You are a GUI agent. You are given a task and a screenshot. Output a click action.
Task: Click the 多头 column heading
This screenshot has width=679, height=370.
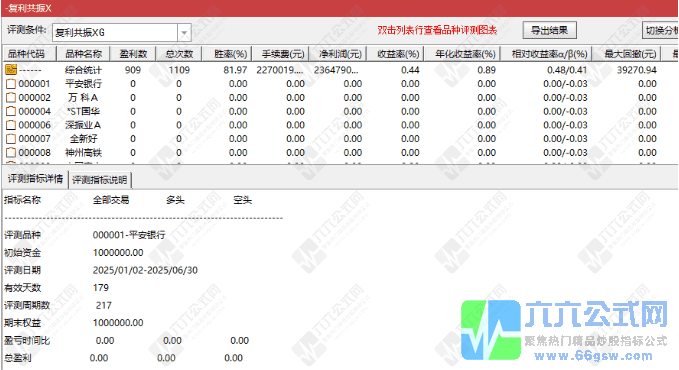tap(175, 200)
